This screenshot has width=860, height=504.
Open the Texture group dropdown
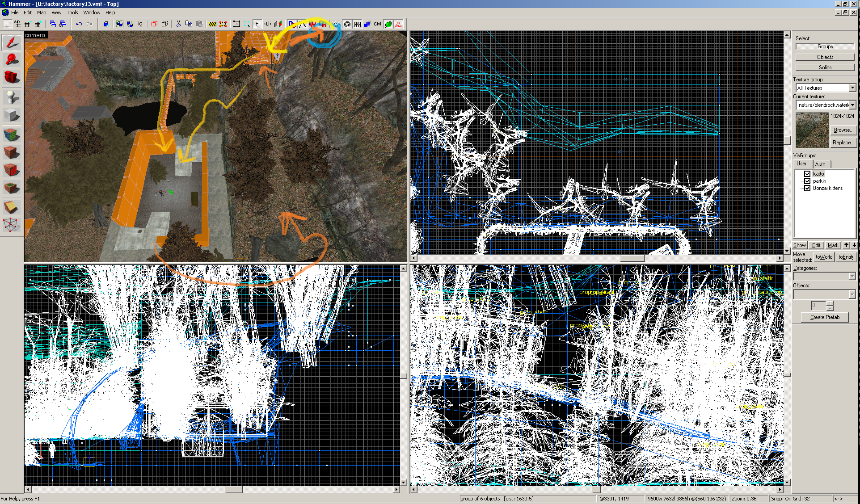pos(852,88)
